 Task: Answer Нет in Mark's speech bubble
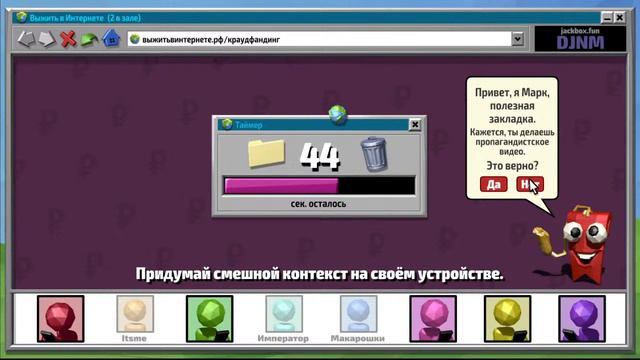coord(530,184)
